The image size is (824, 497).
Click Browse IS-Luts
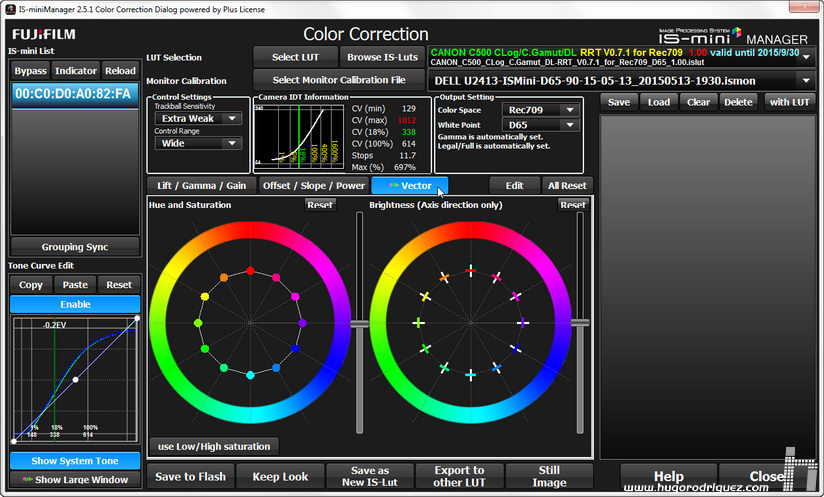pos(383,57)
